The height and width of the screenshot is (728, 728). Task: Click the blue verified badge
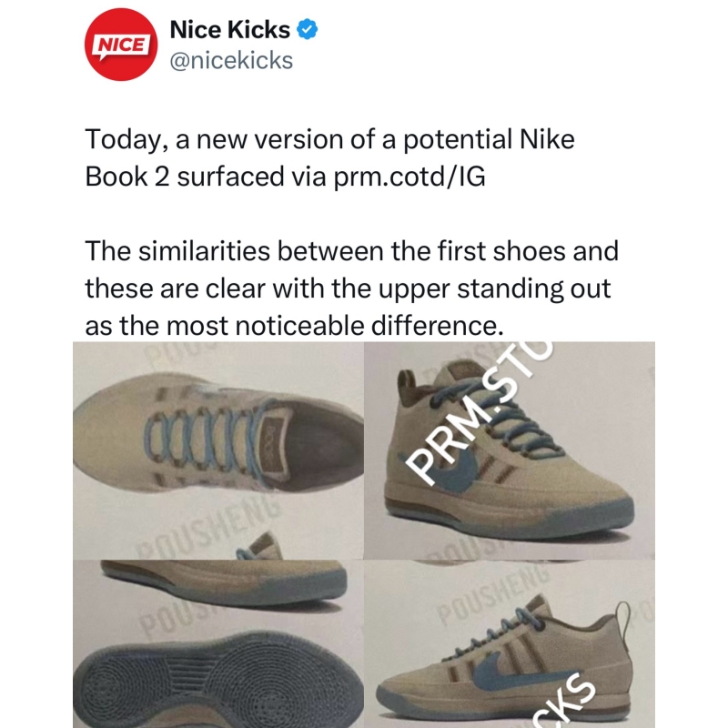307,29
